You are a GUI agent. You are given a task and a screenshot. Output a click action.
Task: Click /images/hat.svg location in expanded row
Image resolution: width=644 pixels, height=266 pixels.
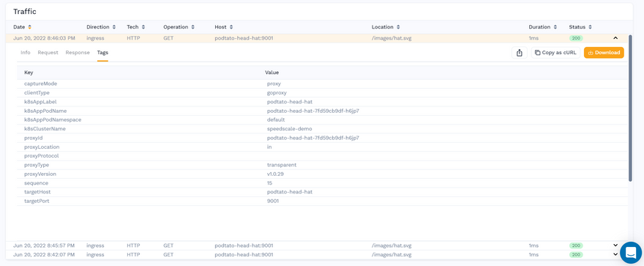click(x=392, y=38)
